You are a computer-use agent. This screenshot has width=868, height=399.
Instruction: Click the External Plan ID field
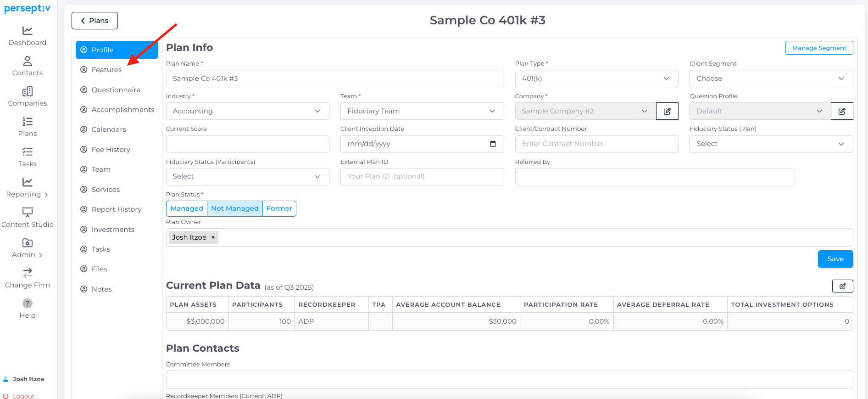[x=422, y=177]
